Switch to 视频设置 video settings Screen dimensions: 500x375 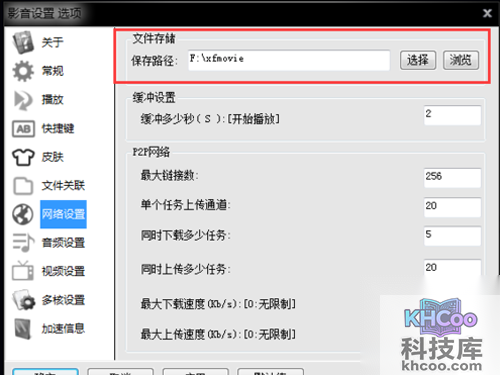pos(63,271)
